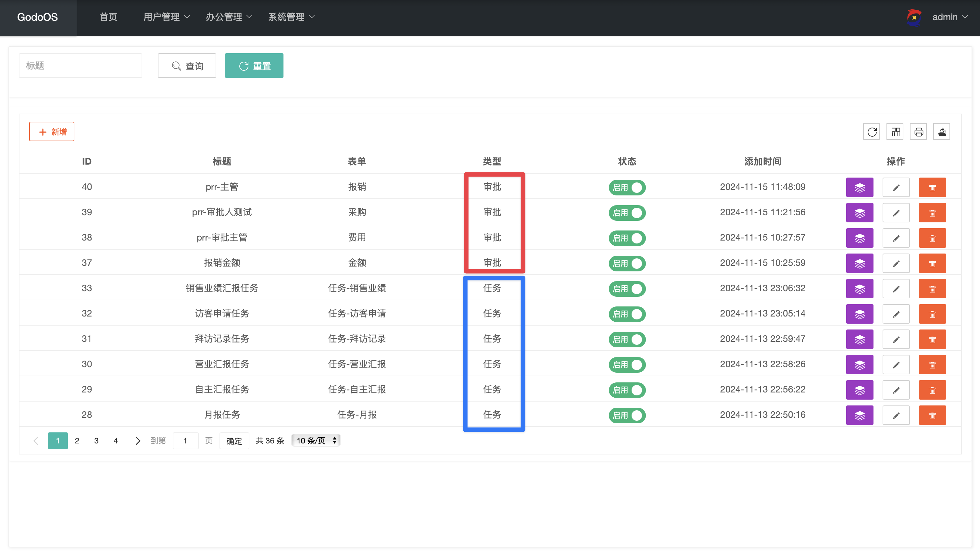Click the 重置 button to reset filters
Image resolution: width=980 pixels, height=559 pixels.
(254, 65)
